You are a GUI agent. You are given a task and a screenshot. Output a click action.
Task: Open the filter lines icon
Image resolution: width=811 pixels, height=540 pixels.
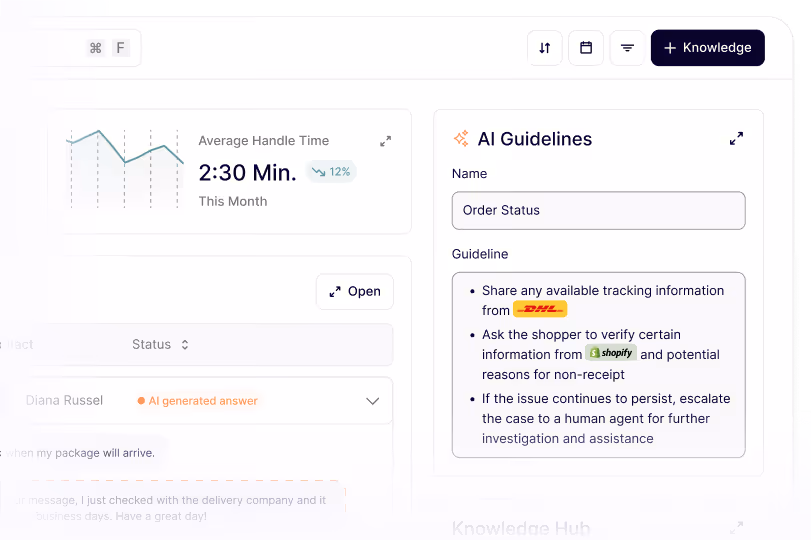(627, 48)
